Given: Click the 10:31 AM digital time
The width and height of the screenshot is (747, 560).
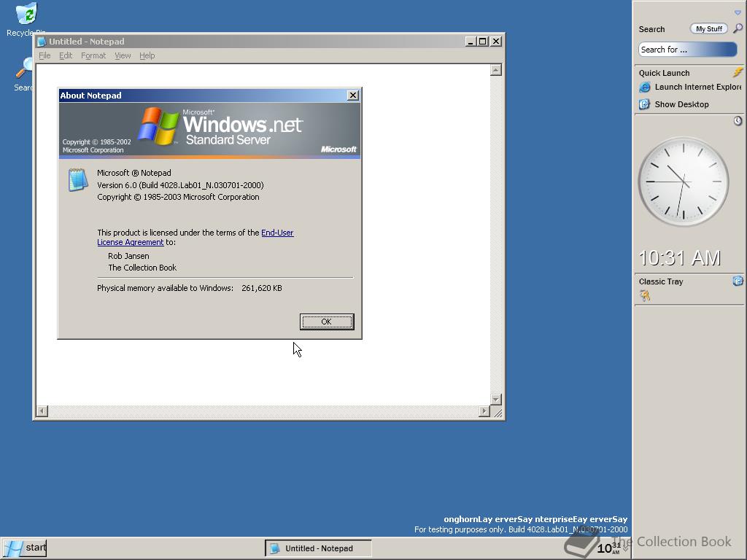Looking at the screenshot, I should click(679, 258).
